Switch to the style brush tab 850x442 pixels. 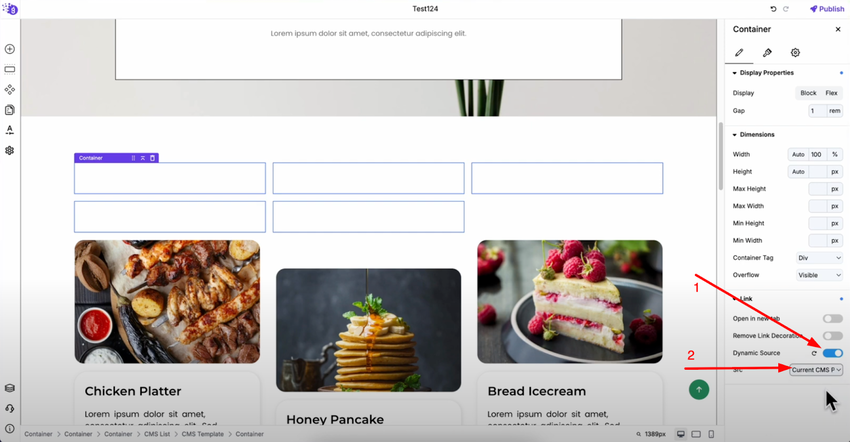click(767, 53)
